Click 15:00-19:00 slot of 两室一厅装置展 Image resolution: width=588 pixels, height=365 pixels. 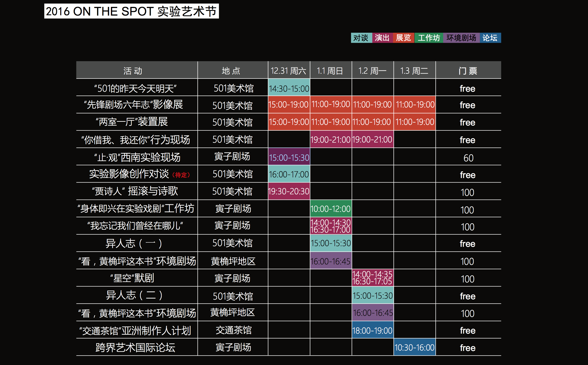click(289, 122)
